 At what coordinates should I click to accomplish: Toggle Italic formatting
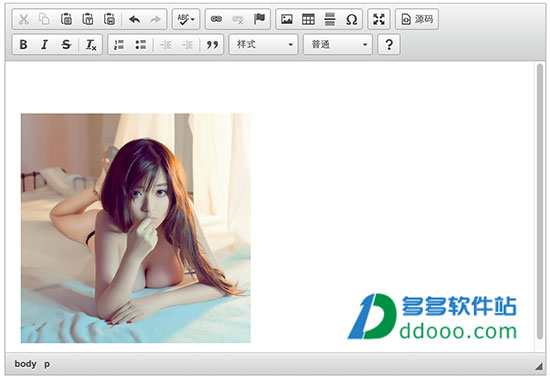45,44
